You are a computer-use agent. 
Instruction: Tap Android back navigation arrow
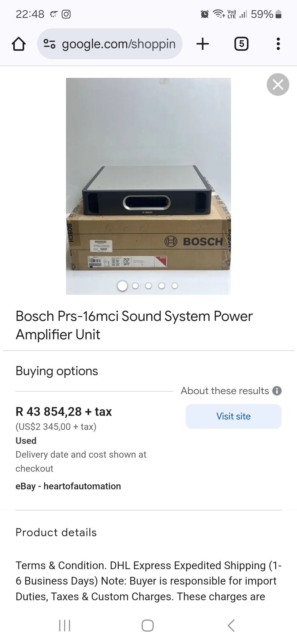231,625
